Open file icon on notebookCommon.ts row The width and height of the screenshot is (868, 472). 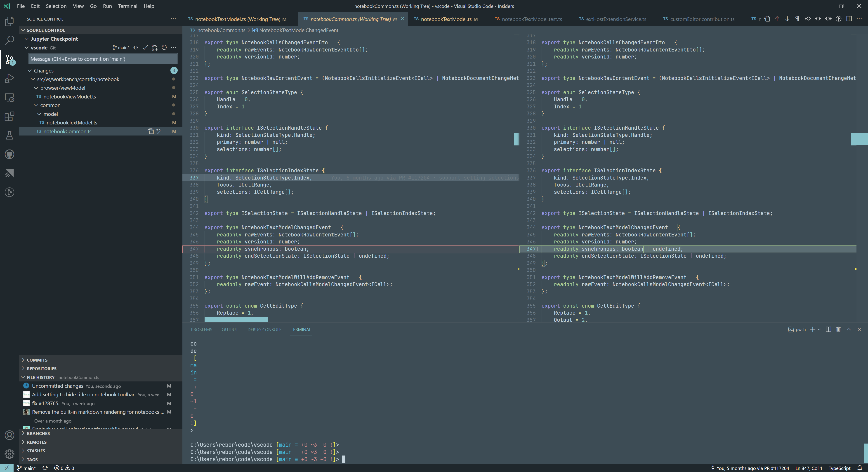[151, 131]
